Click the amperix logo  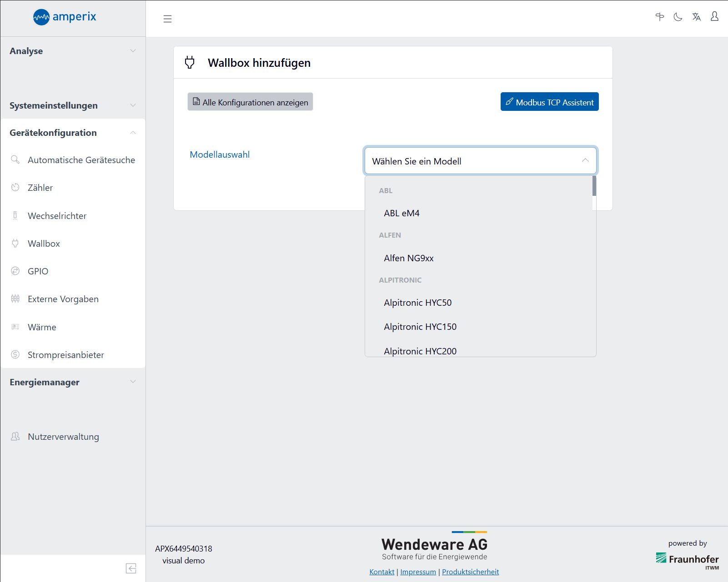click(x=65, y=17)
